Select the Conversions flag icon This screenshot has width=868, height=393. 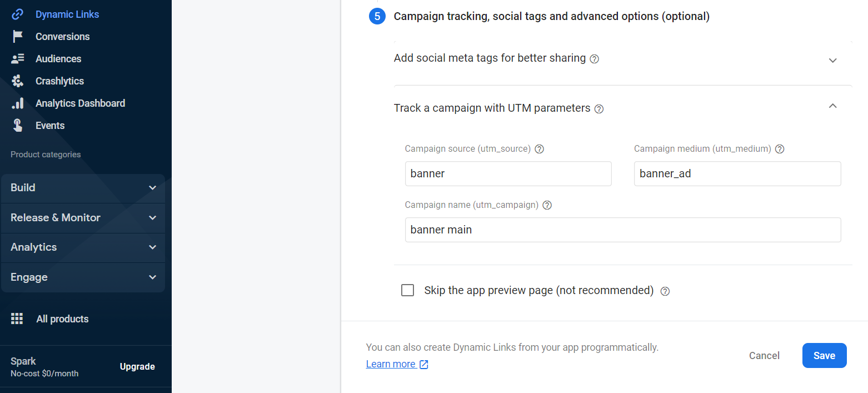(x=18, y=37)
